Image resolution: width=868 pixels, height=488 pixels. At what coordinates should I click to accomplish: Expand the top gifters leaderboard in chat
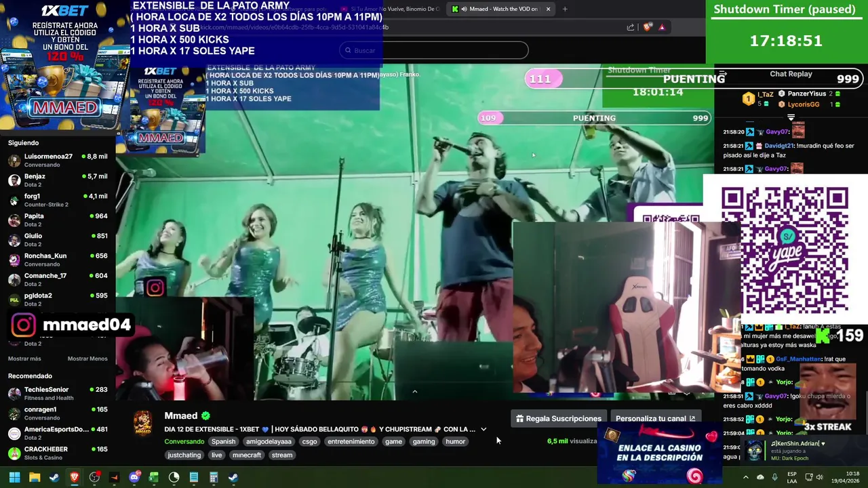pyautogui.click(x=791, y=117)
